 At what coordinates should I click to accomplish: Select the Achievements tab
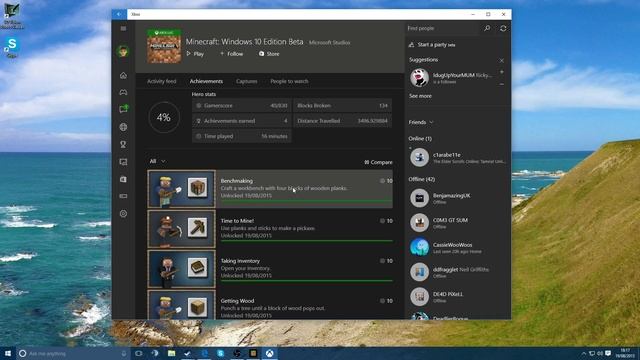coord(206,81)
